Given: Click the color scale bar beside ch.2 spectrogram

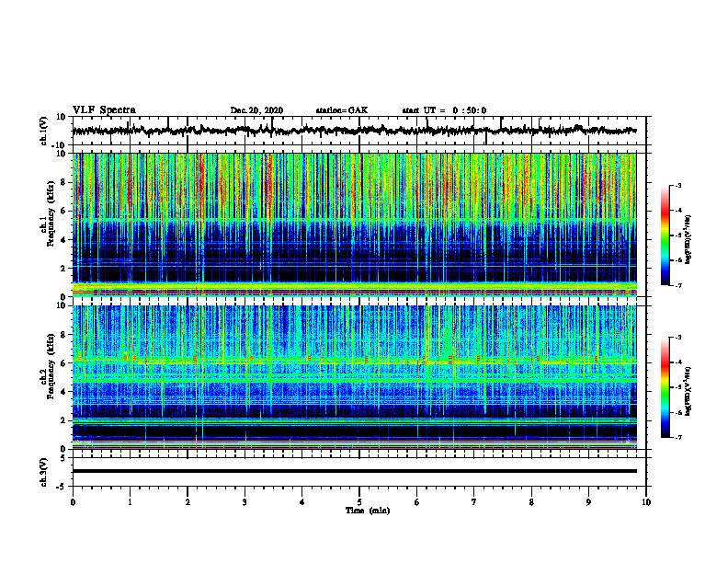Looking at the screenshot, I should [665, 387].
